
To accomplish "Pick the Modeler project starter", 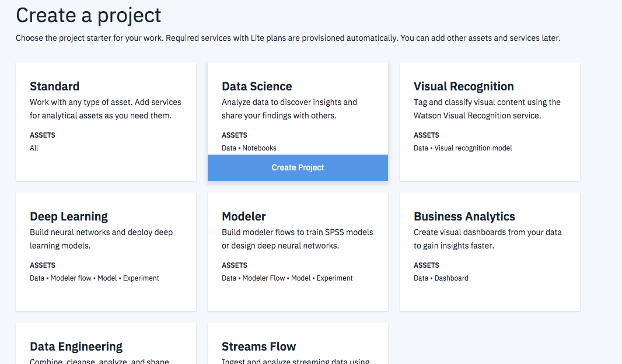I will tap(298, 251).
